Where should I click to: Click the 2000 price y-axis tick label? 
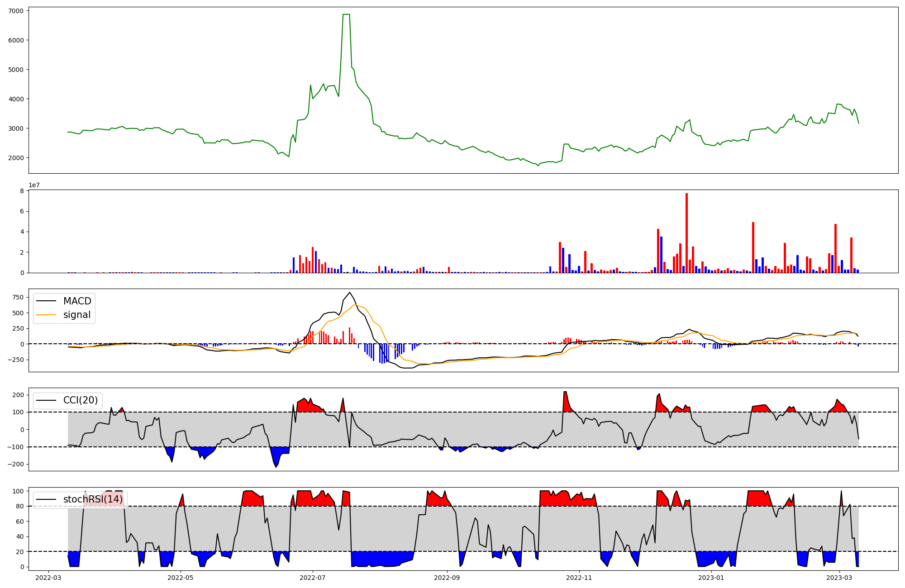coord(16,158)
